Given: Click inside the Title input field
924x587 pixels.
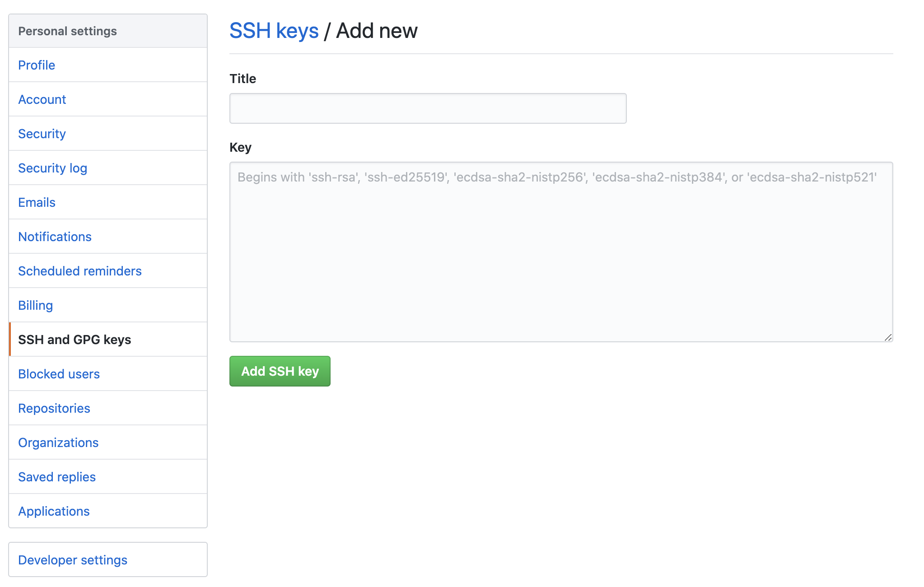Looking at the screenshot, I should [427, 108].
